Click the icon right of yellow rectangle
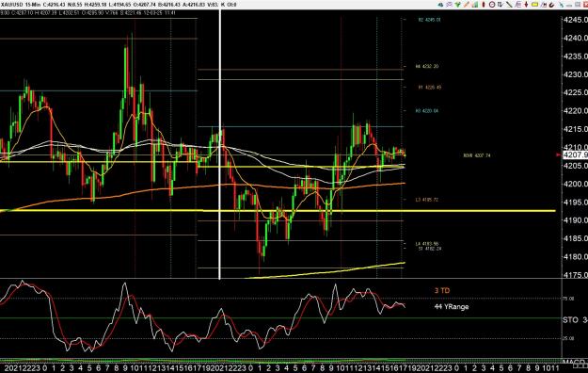 point(544,5)
